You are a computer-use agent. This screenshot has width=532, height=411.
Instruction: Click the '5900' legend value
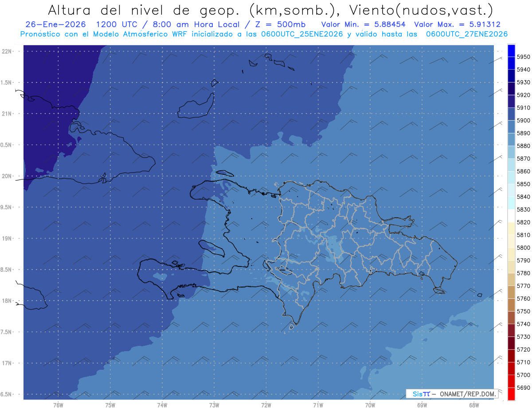(x=524, y=120)
